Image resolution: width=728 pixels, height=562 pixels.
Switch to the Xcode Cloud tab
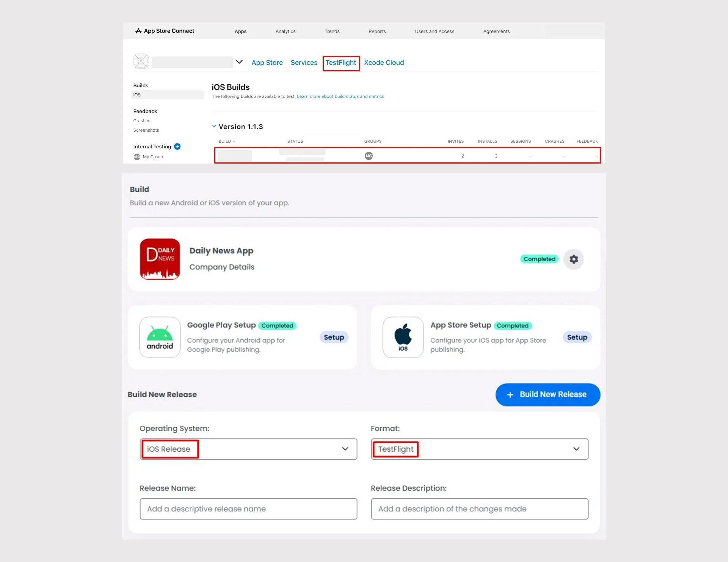coord(384,63)
